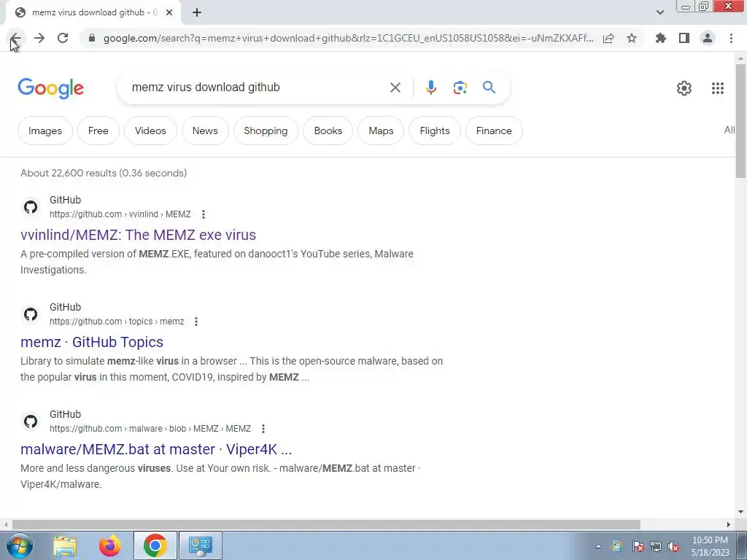The width and height of the screenshot is (747, 560).
Task: Click the second result's GitHub favicon
Action: (31, 314)
